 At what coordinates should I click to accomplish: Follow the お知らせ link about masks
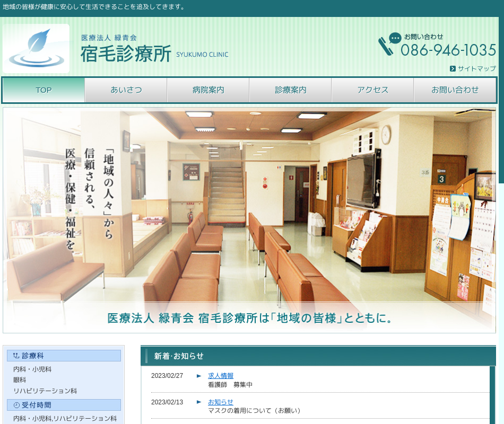221,402
